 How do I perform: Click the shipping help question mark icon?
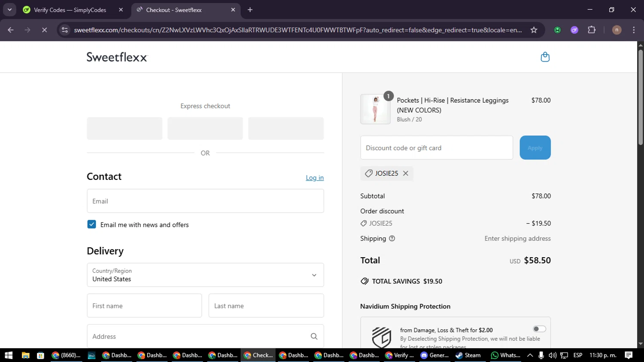(392, 239)
